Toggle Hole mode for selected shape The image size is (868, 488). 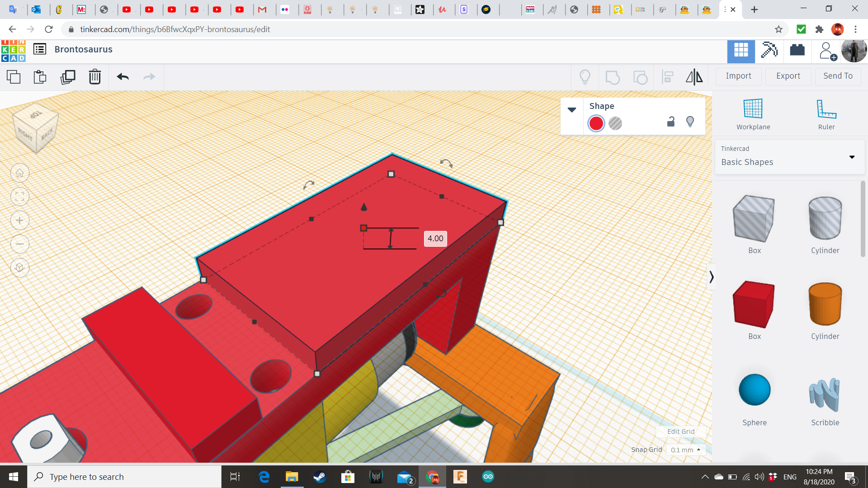(x=615, y=123)
